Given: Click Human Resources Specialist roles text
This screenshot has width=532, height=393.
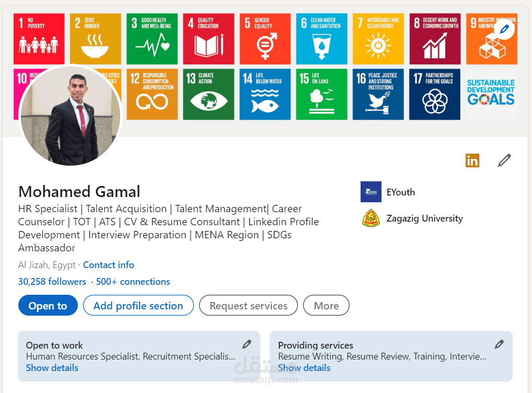Looking at the screenshot, I should (131, 356).
